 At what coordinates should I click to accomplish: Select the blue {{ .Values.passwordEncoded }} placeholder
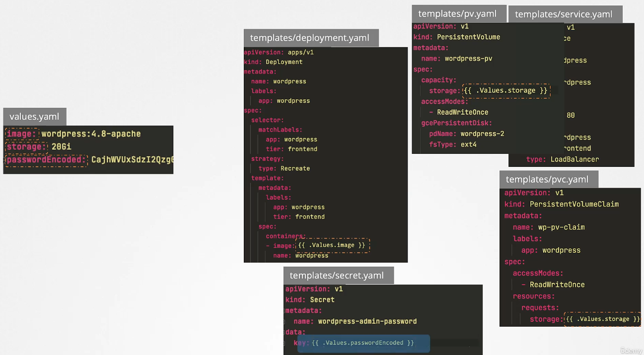[x=363, y=343]
